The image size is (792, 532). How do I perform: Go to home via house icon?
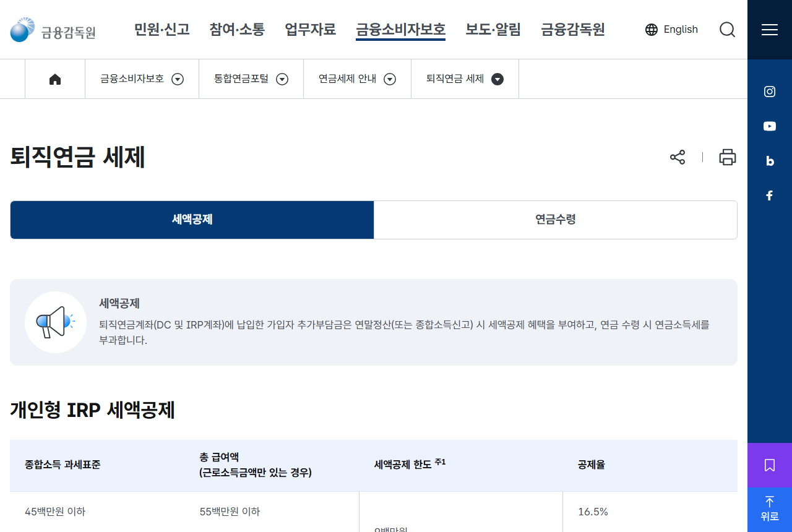55,79
